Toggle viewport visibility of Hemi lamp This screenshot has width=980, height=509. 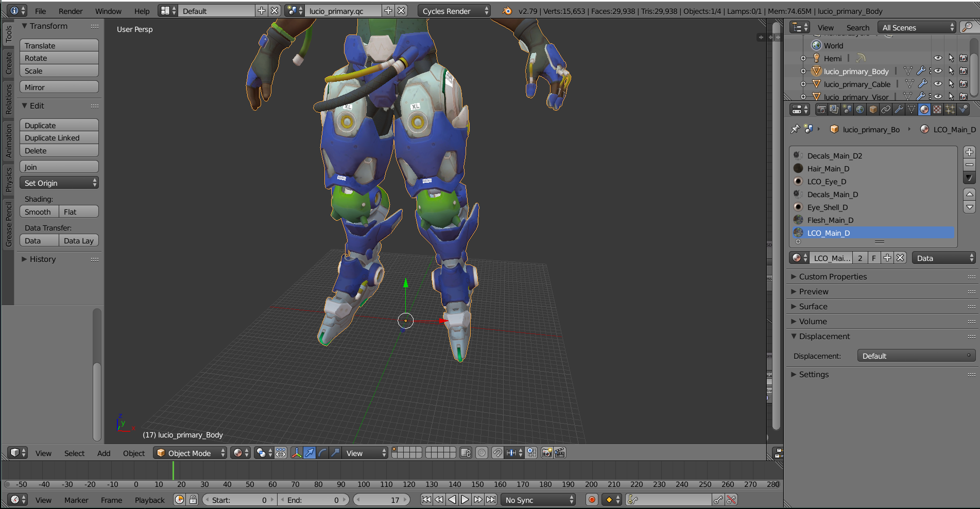point(938,58)
